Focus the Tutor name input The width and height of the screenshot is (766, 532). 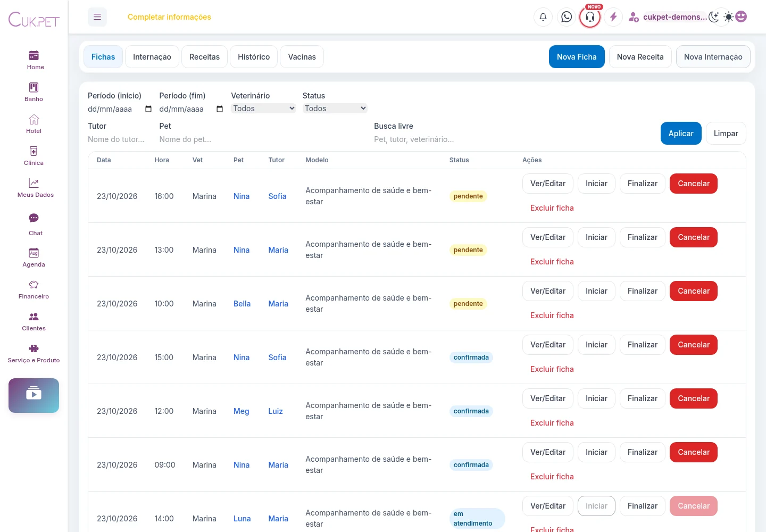(120, 139)
